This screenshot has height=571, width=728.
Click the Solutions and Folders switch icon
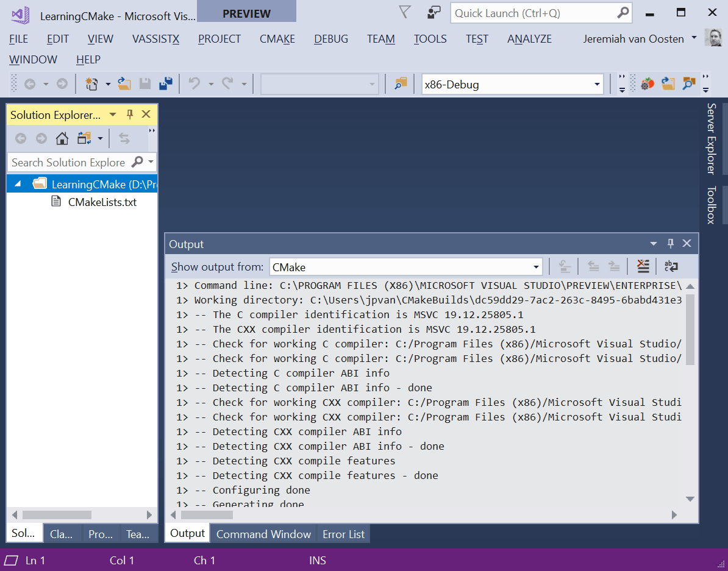click(84, 138)
